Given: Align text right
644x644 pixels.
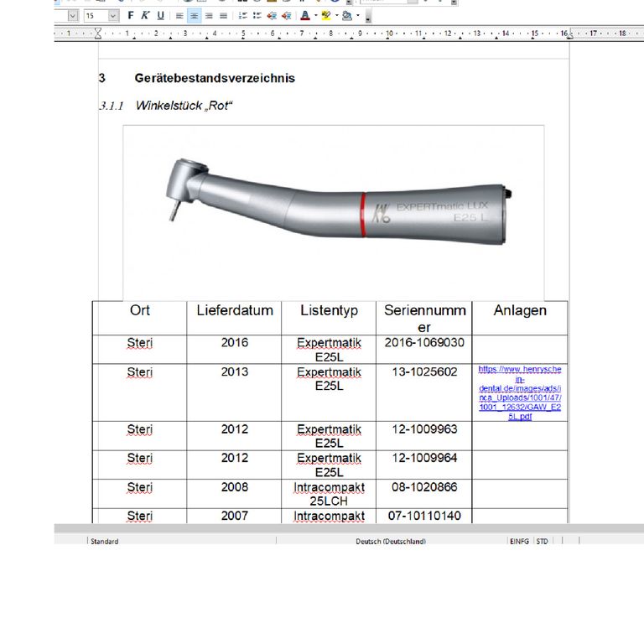Looking at the screenshot, I should pos(209,16).
